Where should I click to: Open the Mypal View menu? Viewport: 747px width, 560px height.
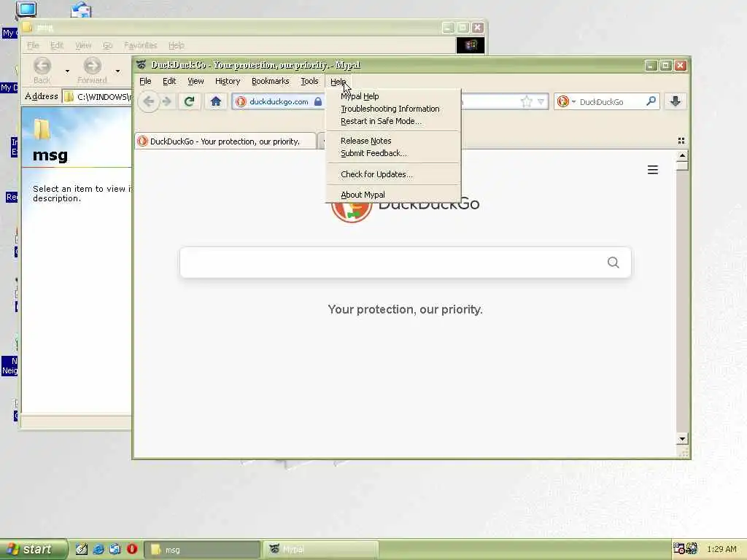(x=196, y=82)
